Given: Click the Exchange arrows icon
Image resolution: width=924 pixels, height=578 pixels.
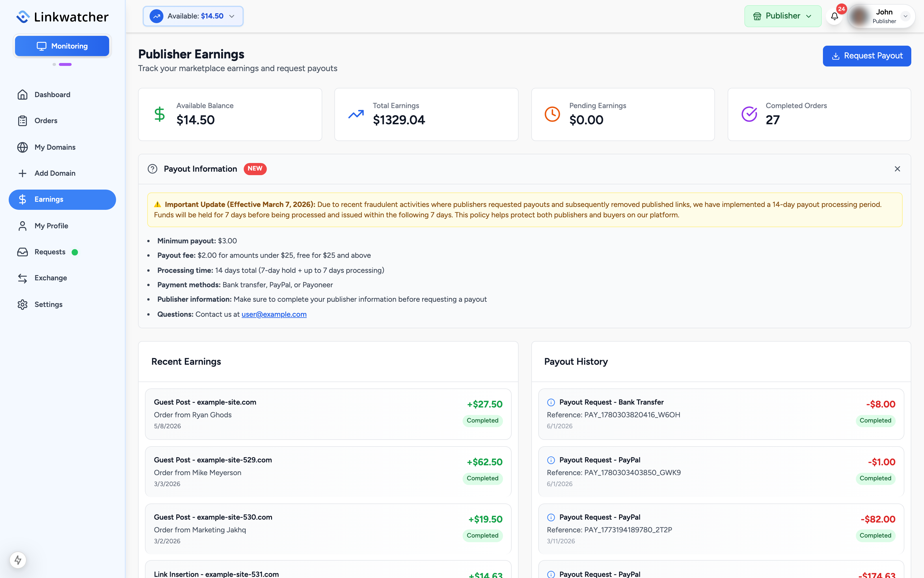Looking at the screenshot, I should coord(23,278).
